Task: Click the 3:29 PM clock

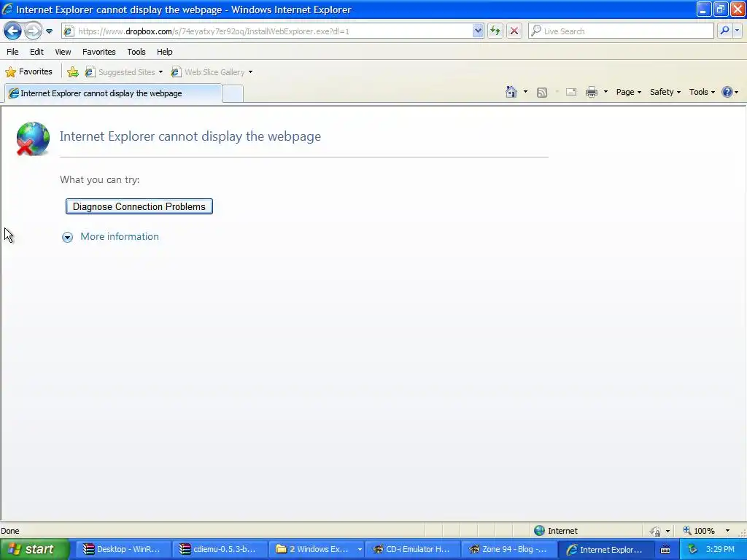Action: click(720, 549)
